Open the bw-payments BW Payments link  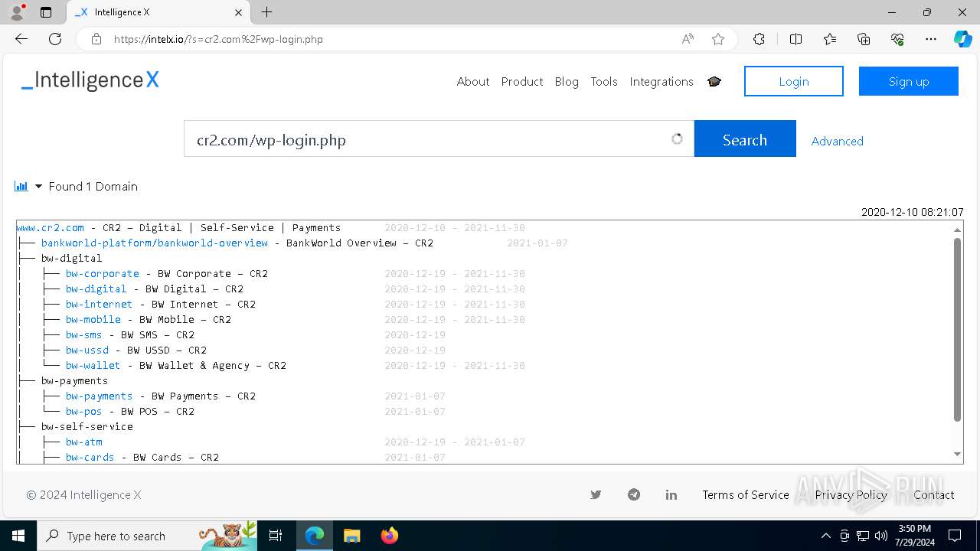coord(100,396)
